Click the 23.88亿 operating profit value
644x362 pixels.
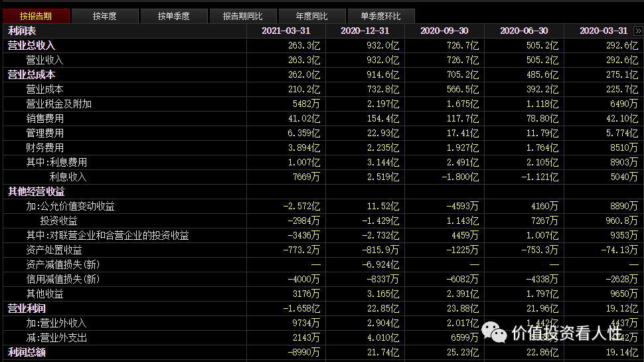(463, 309)
